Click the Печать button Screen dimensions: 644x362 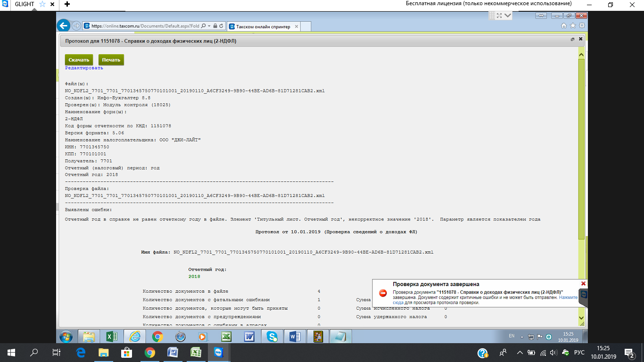pos(111,60)
